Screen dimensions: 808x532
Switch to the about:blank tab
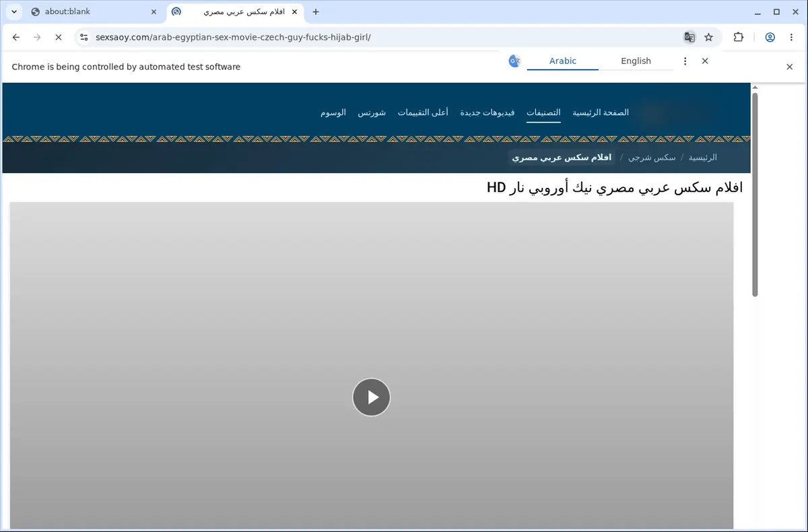click(93, 11)
